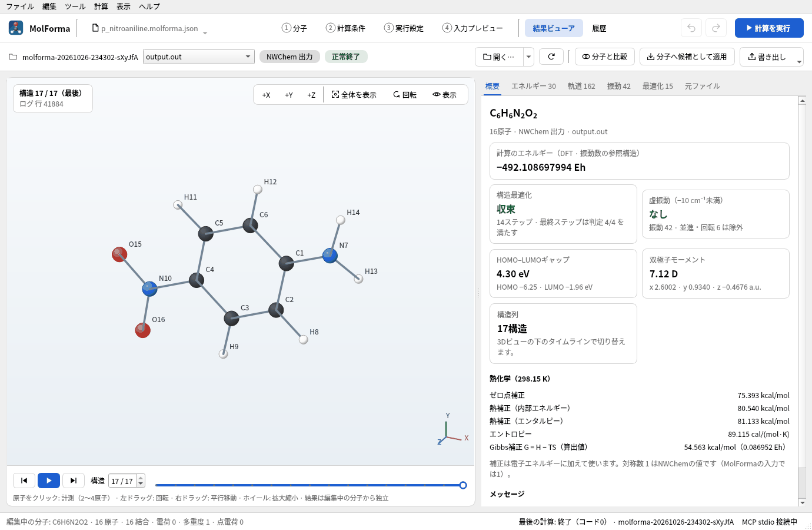This screenshot has height=530, width=812.
Task: Click the nitrogen atom N7
Action: 330,256
